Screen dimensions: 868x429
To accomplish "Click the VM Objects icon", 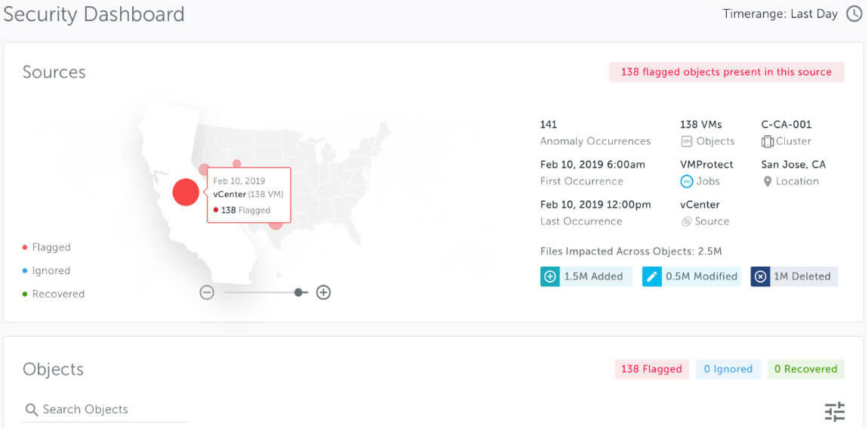I will [686, 141].
